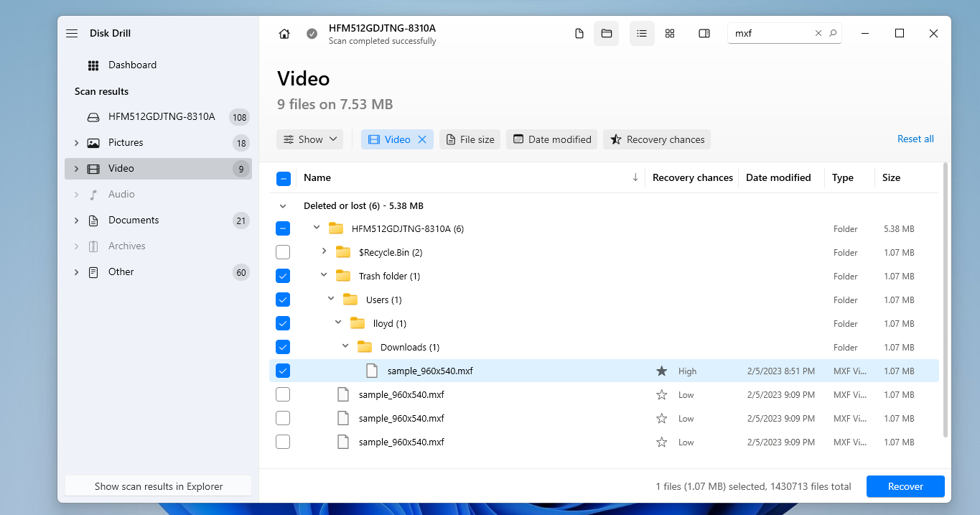Image resolution: width=980 pixels, height=515 pixels.
Task: Switch to file view icon
Action: pos(579,34)
